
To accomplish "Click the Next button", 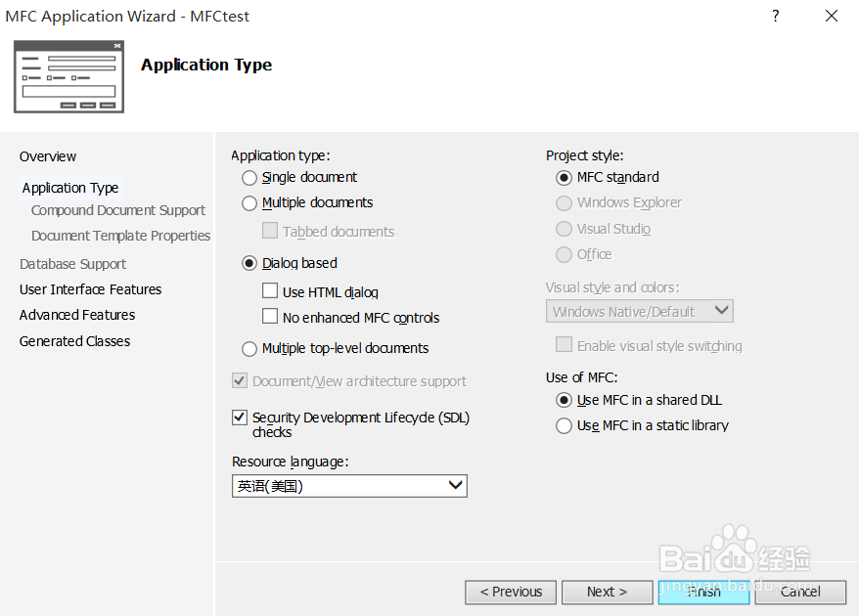I will pyautogui.click(x=607, y=592).
